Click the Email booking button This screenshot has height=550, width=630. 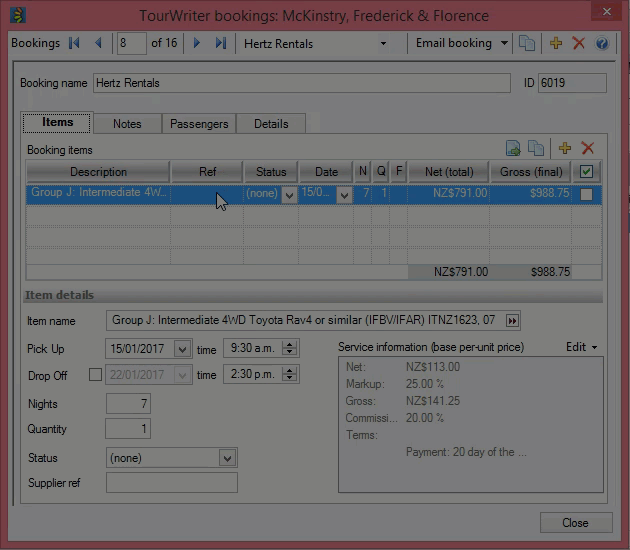pyautogui.click(x=453, y=44)
